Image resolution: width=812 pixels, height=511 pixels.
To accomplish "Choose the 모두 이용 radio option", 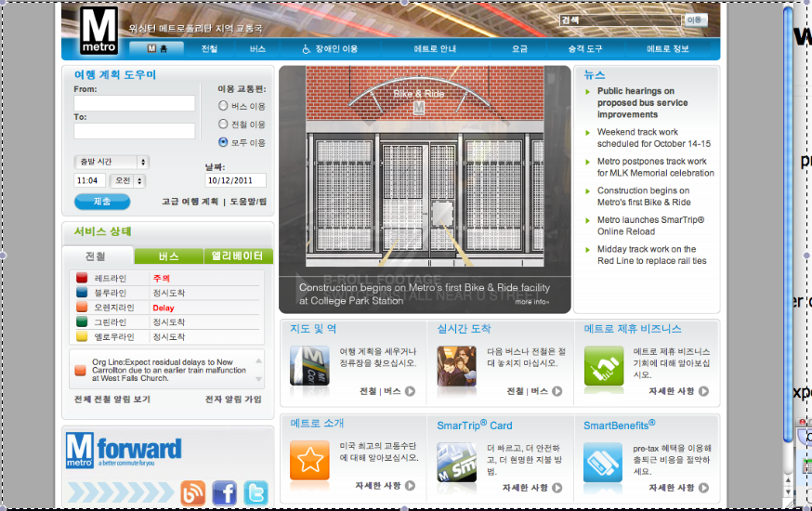I will pyautogui.click(x=223, y=142).
